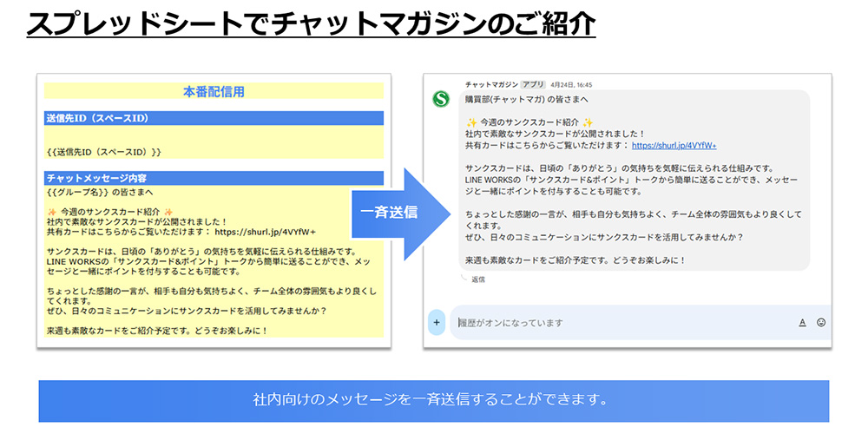Click the slide title スプレッドシートでチャットマガジンのご紹介
The image size is (868, 427).
pyautogui.click(x=311, y=23)
